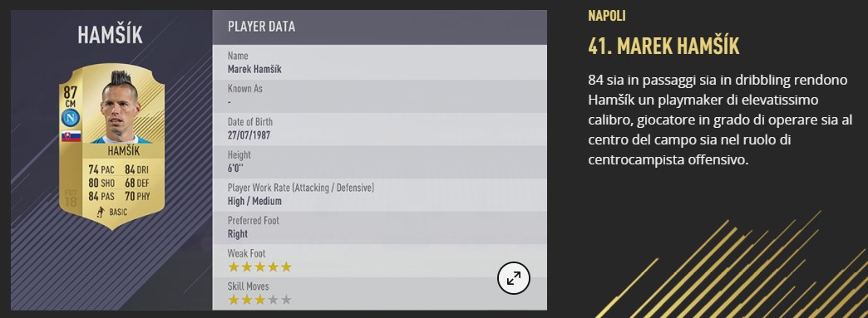868x318 pixels.
Task: Click the BASIC chemistry style boot icon
Action: tap(101, 211)
